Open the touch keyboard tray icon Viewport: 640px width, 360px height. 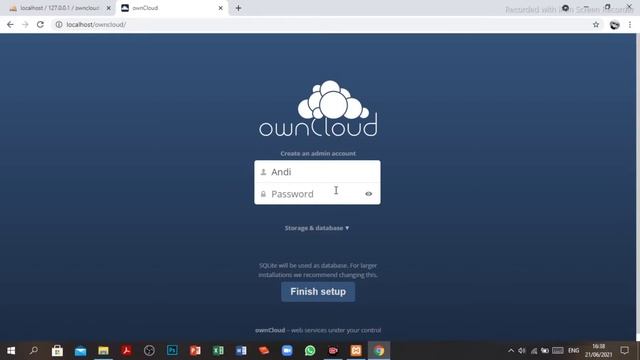coord(558,351)
